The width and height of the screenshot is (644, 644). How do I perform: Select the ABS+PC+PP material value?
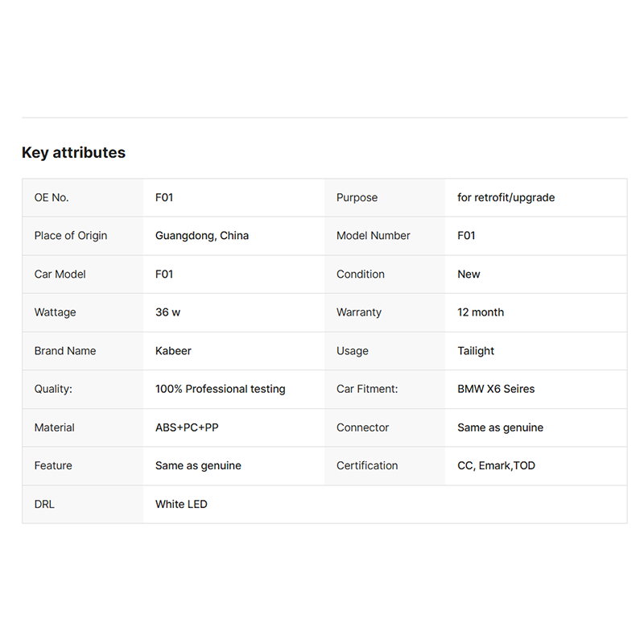pos(187,427)
